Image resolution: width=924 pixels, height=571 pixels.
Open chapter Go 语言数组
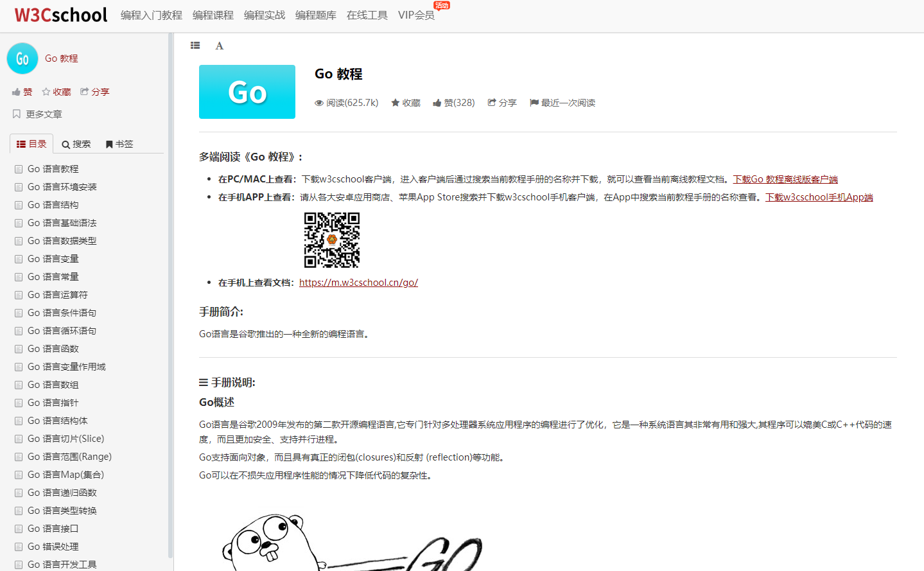[x=53, y=385]
